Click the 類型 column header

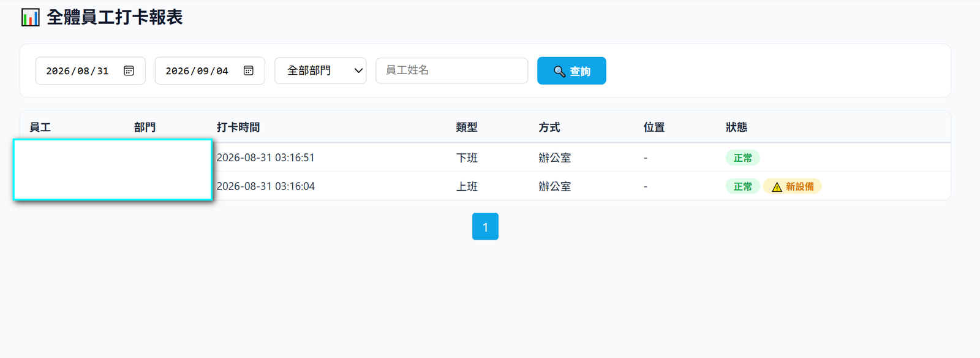point(467,128)
